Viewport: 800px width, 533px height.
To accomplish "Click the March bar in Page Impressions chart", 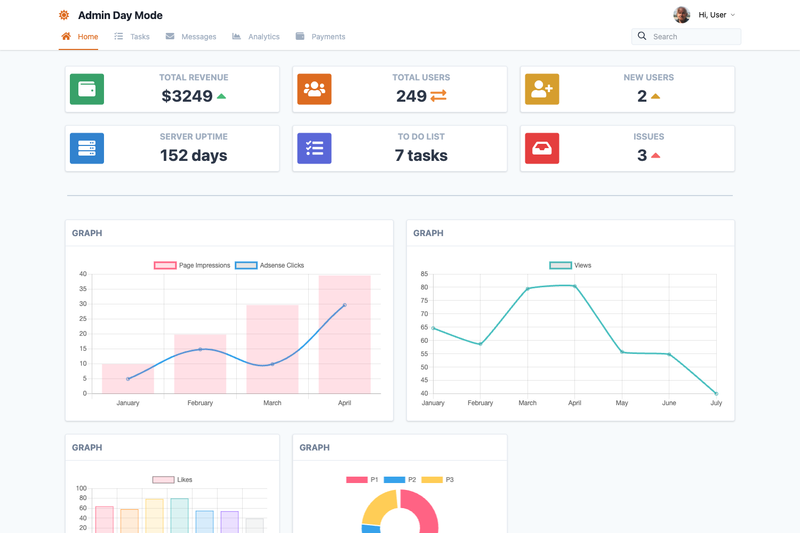I will point(272,349).
